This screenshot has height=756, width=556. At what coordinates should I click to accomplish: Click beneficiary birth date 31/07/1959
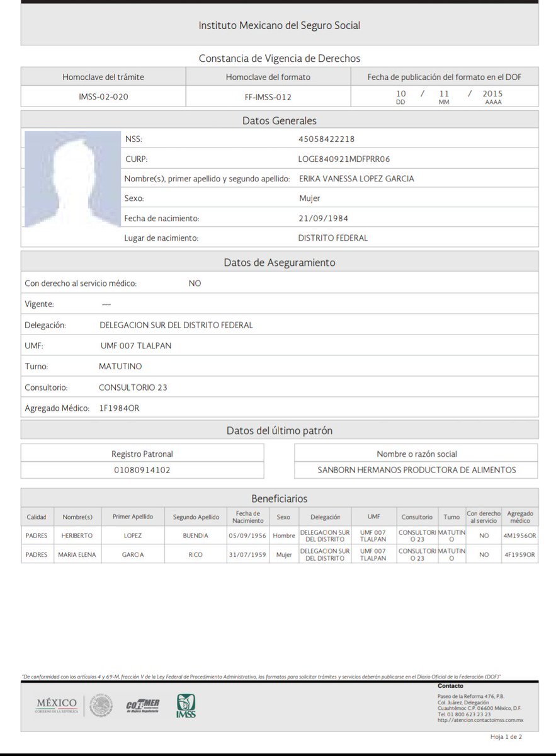click(247, 554)
